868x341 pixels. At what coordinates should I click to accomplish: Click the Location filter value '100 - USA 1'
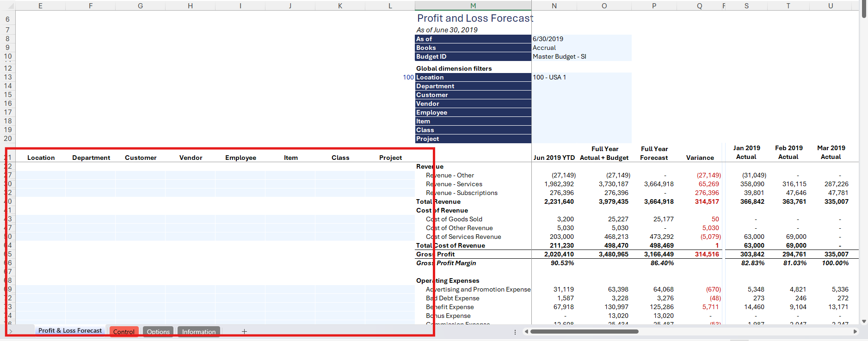549,77
